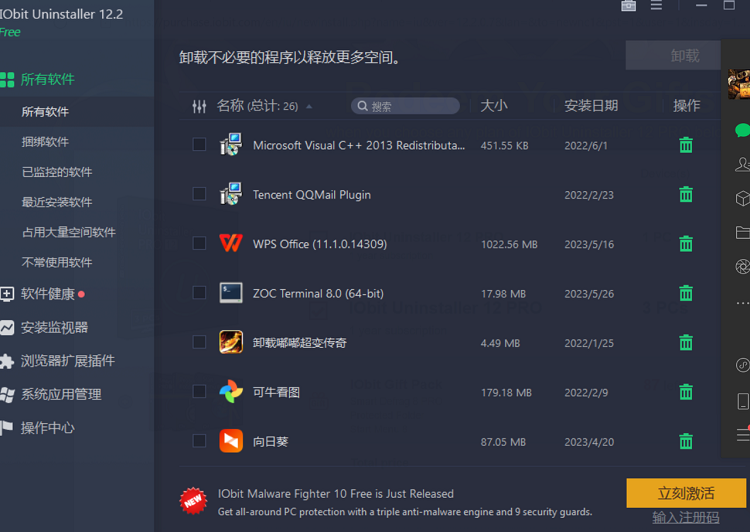Show 占用大量空间软件 list
The width and height of the screenshot is (750, 532).
[x=69, y=233]
